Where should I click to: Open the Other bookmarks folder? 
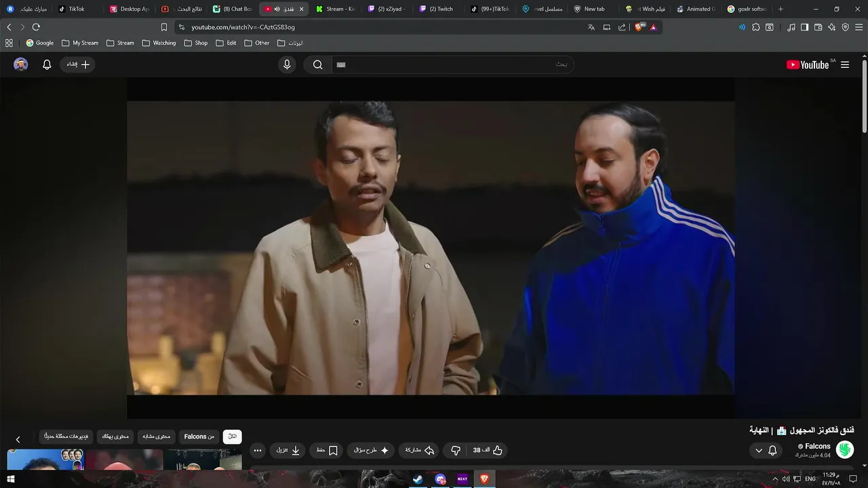tap(256, 43)
